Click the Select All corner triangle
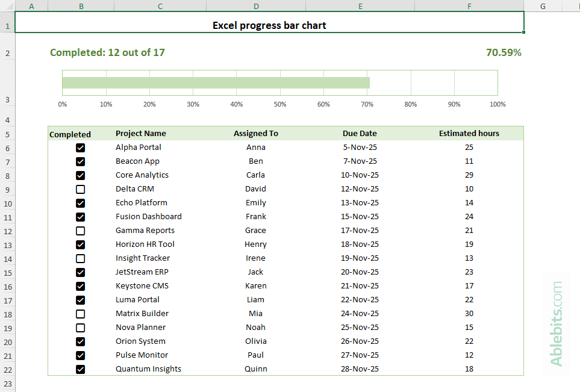580x392 pixels. click(x=8, y=6)
